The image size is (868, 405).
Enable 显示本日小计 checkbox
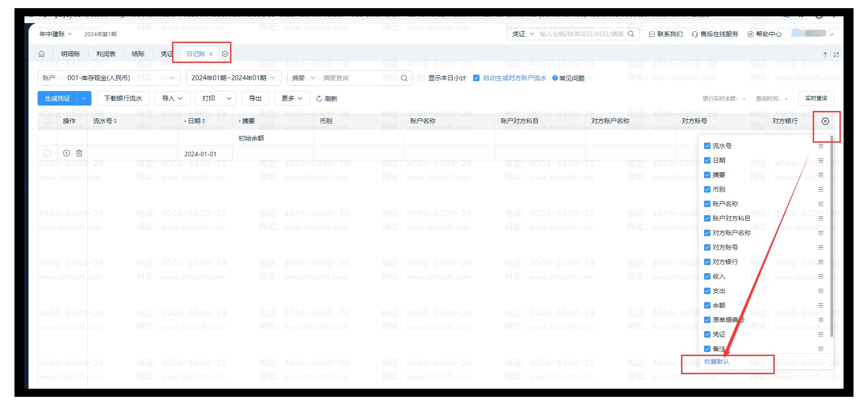(422, 78)
